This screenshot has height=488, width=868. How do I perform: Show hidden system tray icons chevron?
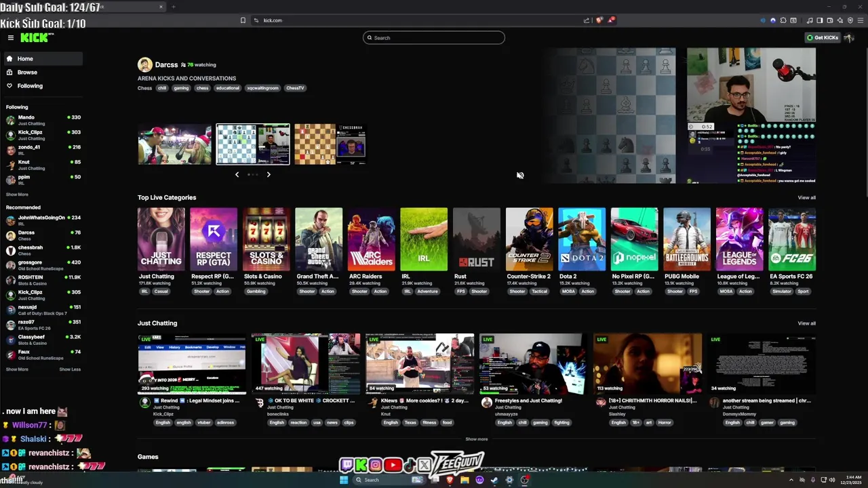pyautogui.click(x=791, y=480)
